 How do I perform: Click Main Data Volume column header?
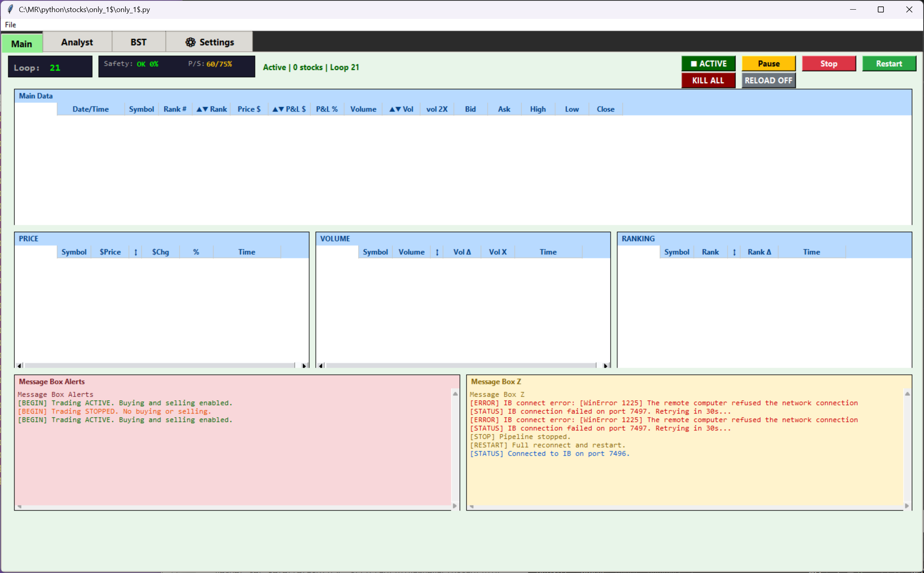click(363, 109)
